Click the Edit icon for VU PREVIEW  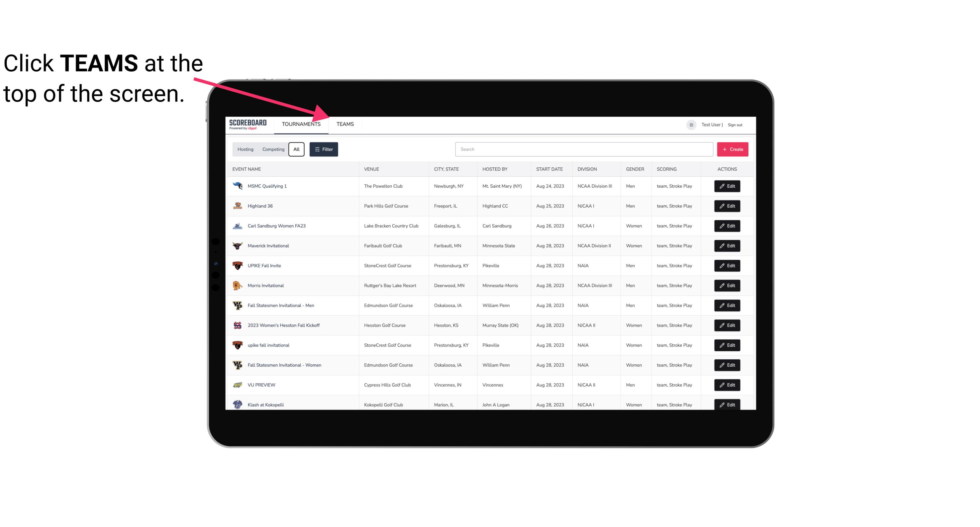click(728, 385)
